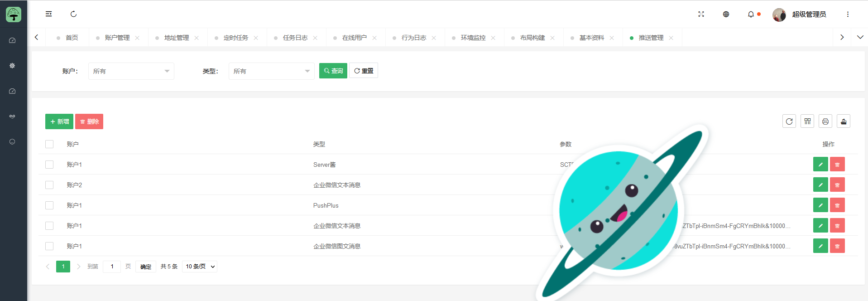Viewport: 868px width, 301px height.
Task: Close the 基本资料 tab
Action: click(612, 38)
